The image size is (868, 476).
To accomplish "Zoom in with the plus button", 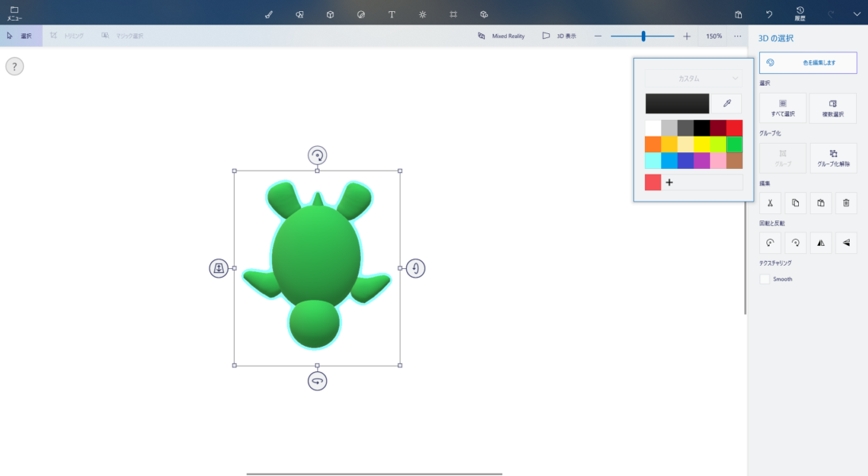I will pyautogui.click(x=686, y=36).
